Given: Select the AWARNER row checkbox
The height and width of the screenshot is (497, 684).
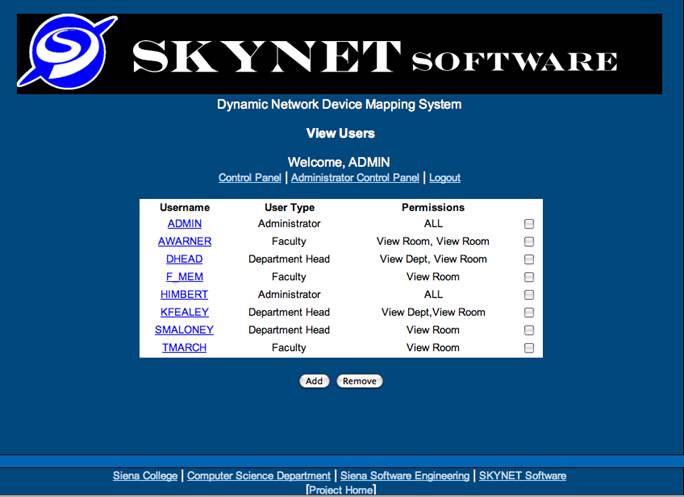Looking at the screenshot, I should pos(529,242).
